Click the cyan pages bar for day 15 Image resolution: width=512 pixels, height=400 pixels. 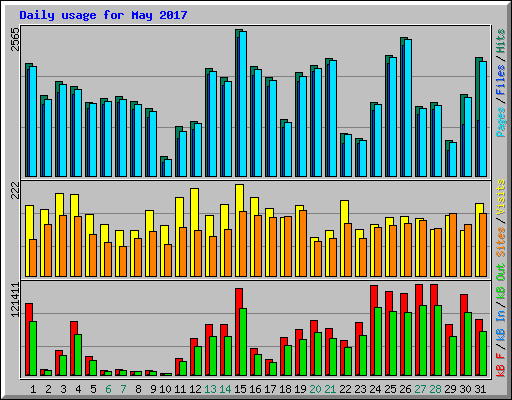(243, 104)
